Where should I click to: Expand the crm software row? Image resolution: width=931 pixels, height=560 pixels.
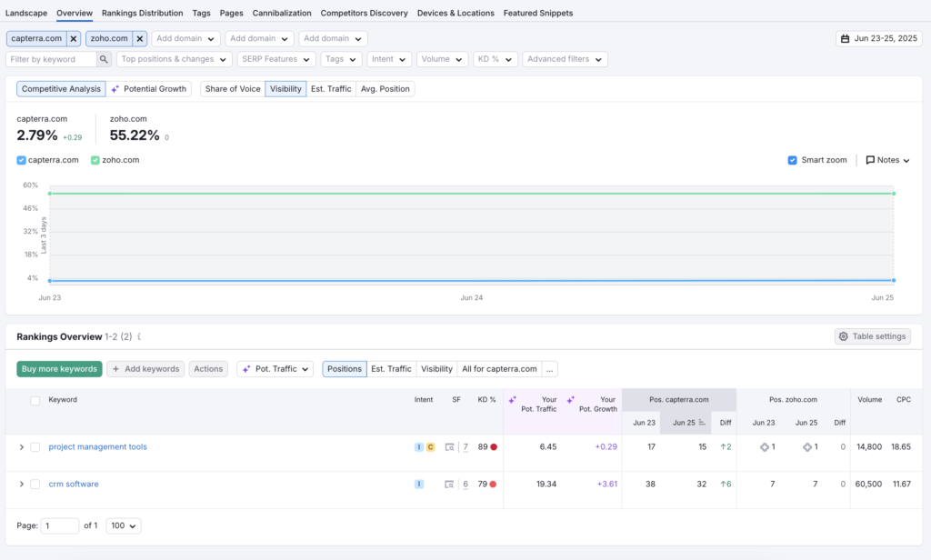(22, 485)
